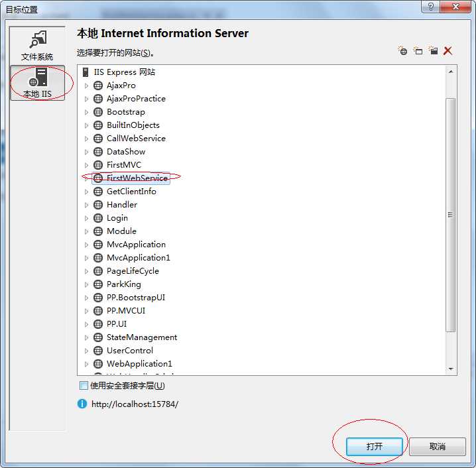The height and width of the screenshot is (468, 476).
Task: Click the create new site icon
Action: click(402, 50)
